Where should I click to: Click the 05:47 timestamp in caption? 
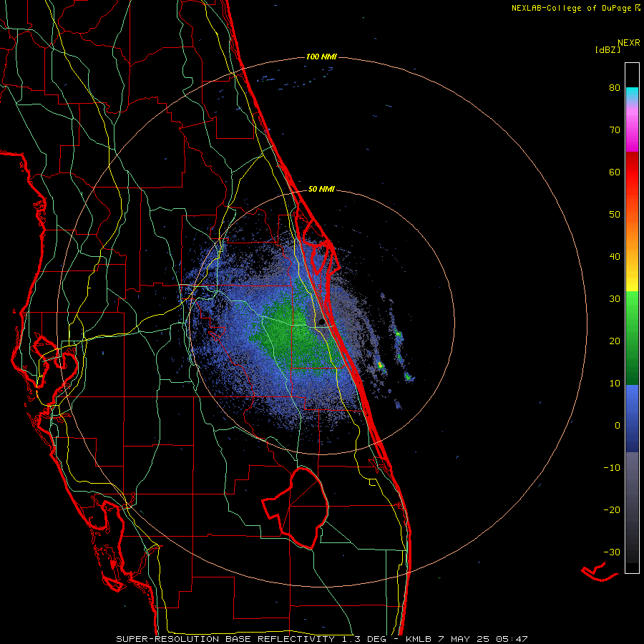512,639
